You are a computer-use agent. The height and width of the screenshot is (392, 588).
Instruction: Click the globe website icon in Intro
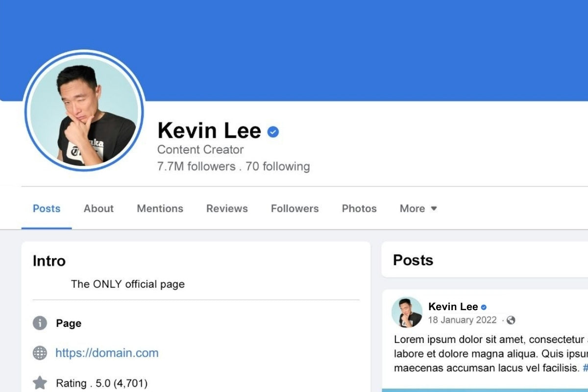tap(40, 353)
